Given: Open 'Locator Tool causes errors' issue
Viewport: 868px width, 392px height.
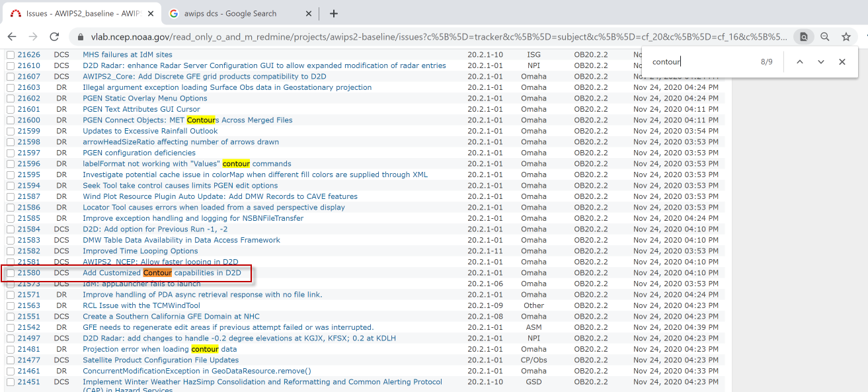Looking at the screenshot, I should [x=214, y=208].
